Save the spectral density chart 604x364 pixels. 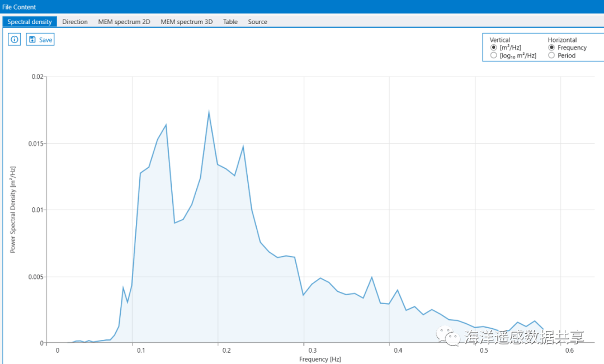click(x=40, y=40)
